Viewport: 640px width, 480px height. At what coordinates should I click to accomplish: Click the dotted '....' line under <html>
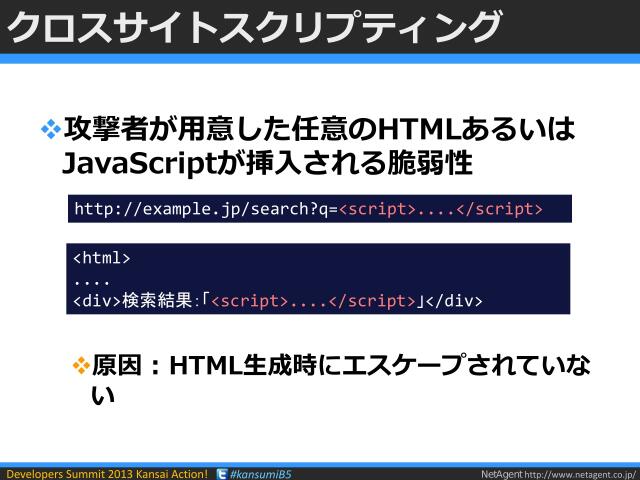tap(91, 282)
